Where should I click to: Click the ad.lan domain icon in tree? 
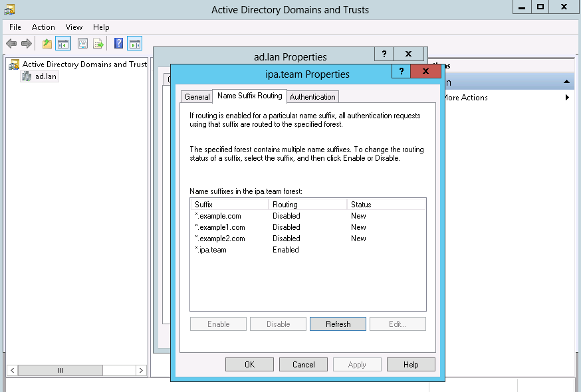27,76
